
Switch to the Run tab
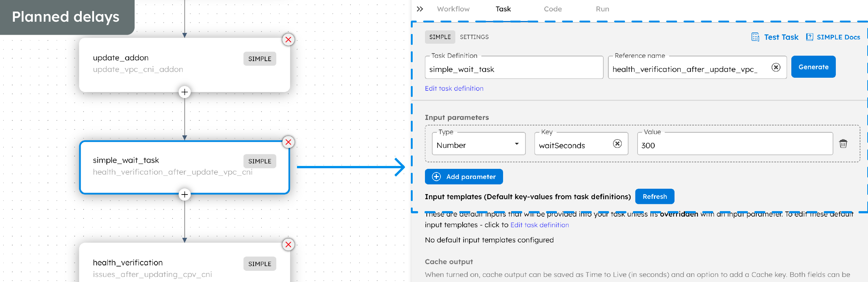tap(602, 9)
